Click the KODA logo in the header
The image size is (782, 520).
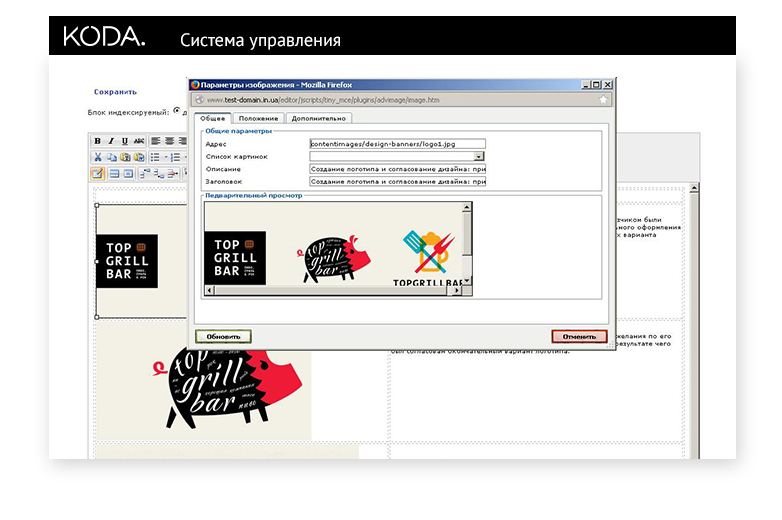coord(104,36)
